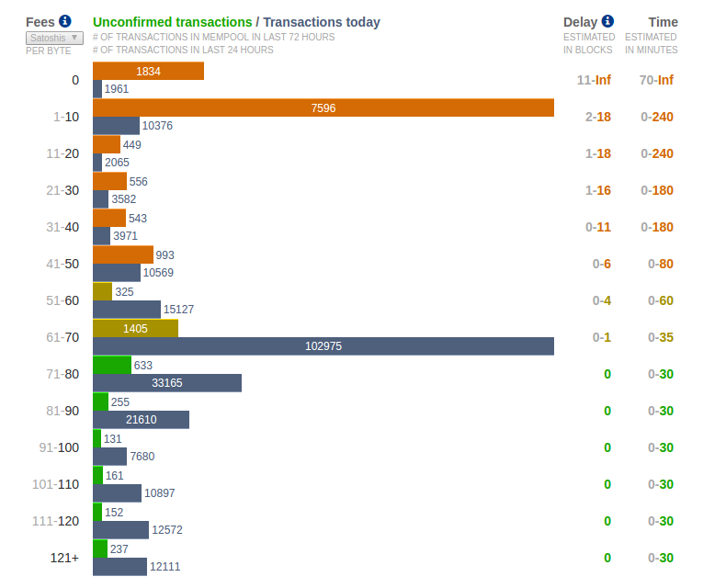Click the info icon next to Fees

(64, 21)
